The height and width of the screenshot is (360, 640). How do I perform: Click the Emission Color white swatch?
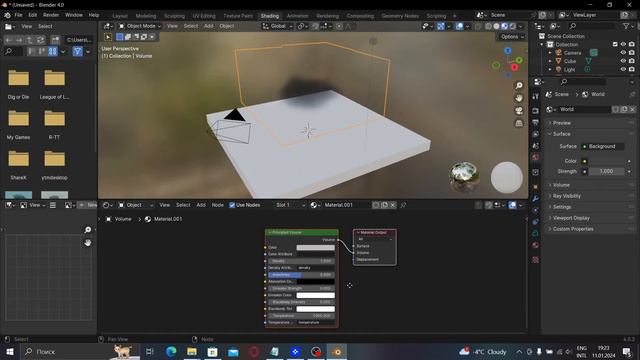coord(316,295)
